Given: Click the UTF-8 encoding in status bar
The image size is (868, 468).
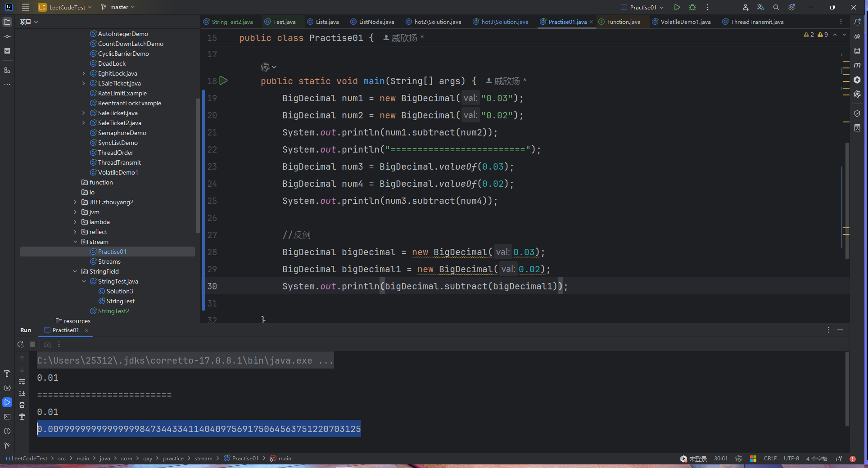Looking at the screenshot, I should [791, 459].
